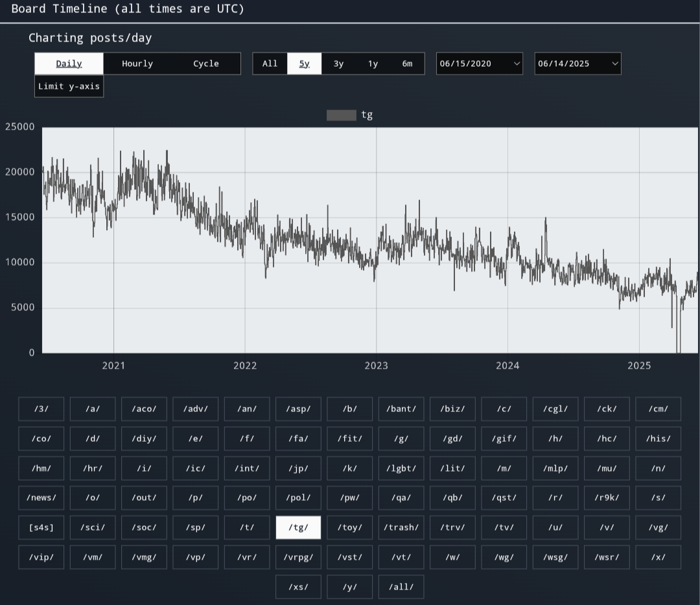700x605 pixels.
Task: Select the /fa/ board
Action: pos(298,439)
